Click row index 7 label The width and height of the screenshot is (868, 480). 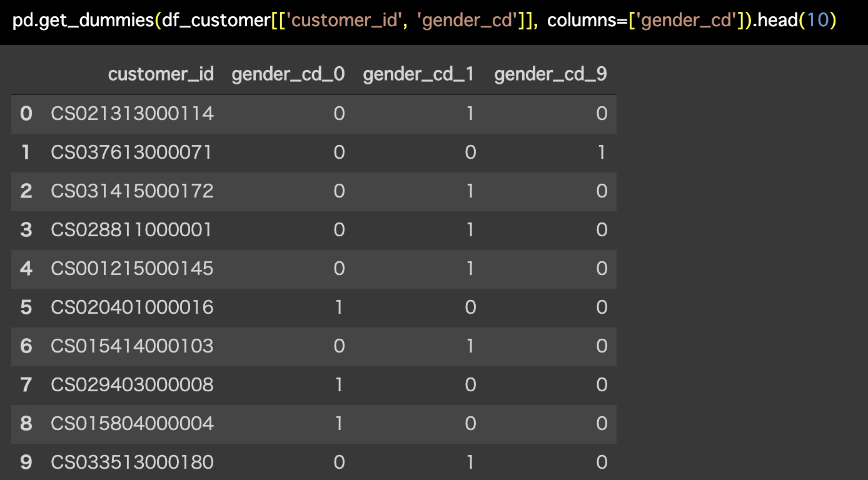pos(26,385)
